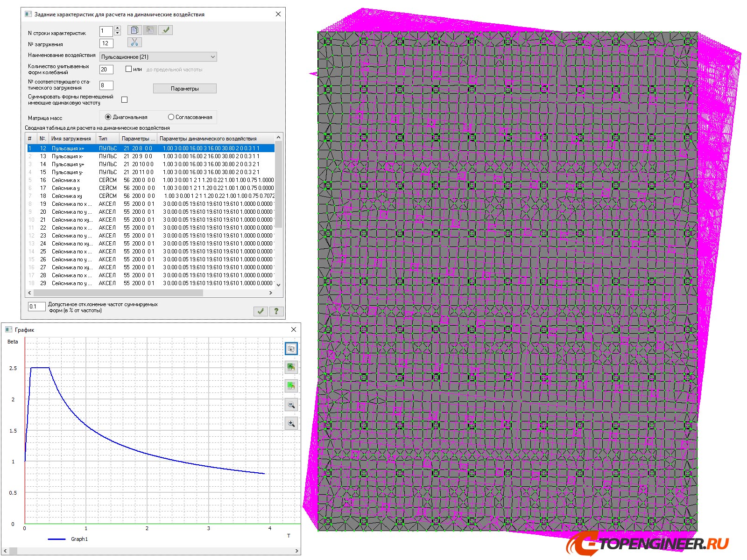Enable the 'или' limit frequency checkbox
This screenshot has height=560, width=747.
129,69
